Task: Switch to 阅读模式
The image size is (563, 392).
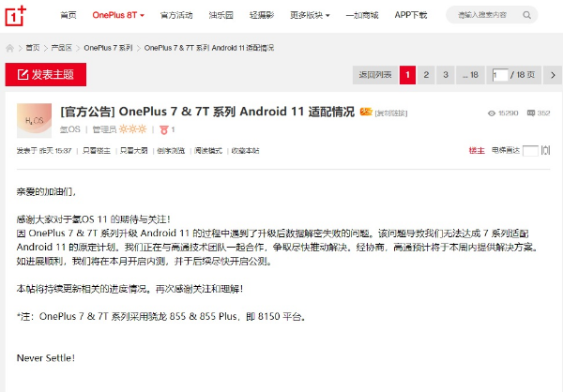Action: coord(208,151)
